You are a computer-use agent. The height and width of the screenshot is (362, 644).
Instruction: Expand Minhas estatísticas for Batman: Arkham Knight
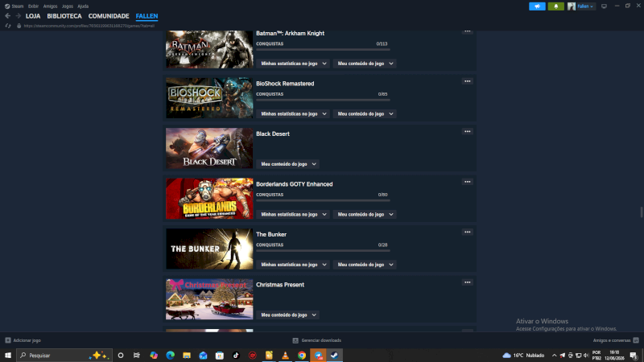click(293, 64)
